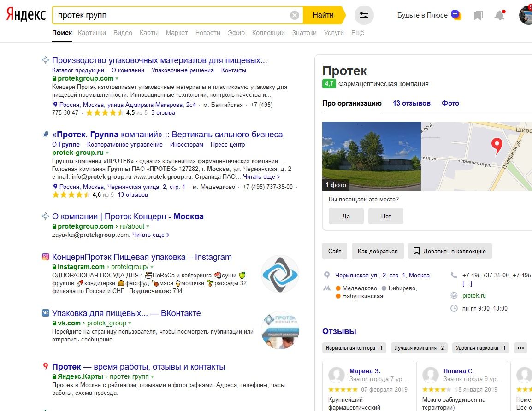
Task: Open the user profile avatar
Action: (526, 15)
